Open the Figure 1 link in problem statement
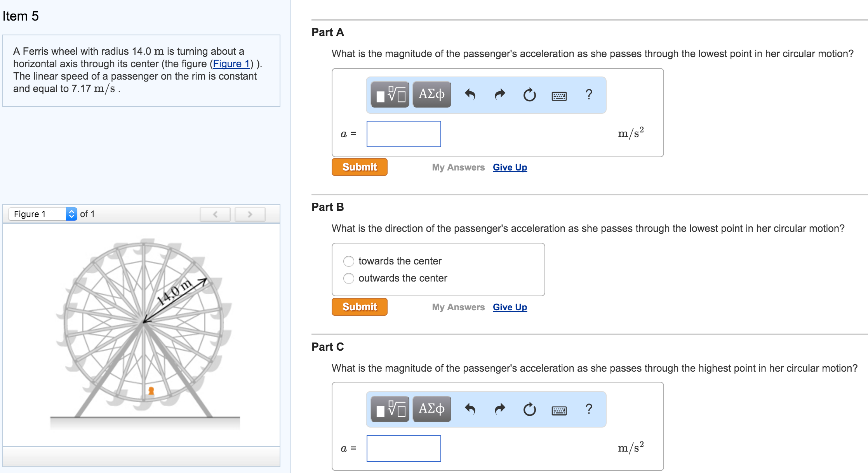 231,64
